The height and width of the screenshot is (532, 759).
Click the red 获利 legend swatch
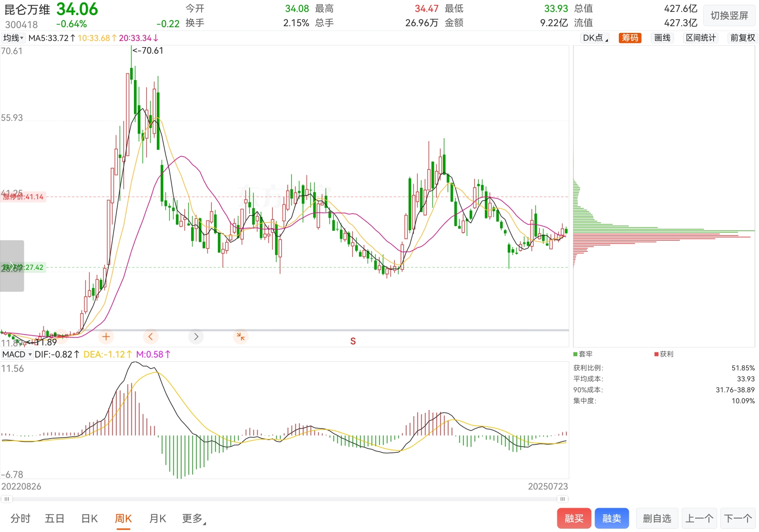coord(656,354)
